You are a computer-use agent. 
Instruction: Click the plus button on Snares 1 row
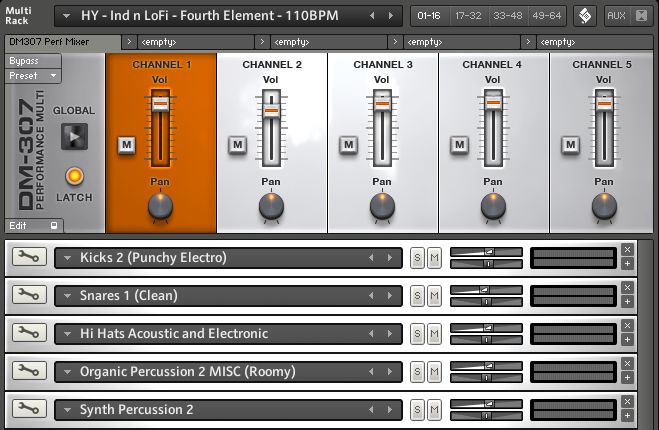coord(627,302)
